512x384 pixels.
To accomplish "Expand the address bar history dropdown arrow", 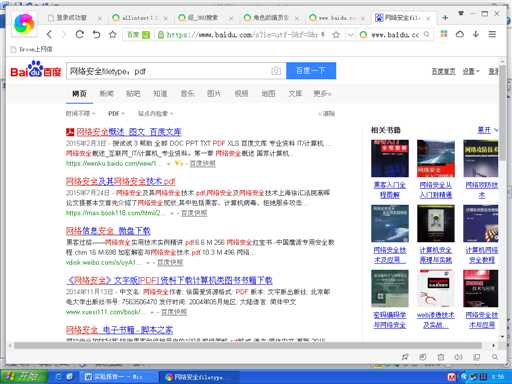I will point(350,35).
